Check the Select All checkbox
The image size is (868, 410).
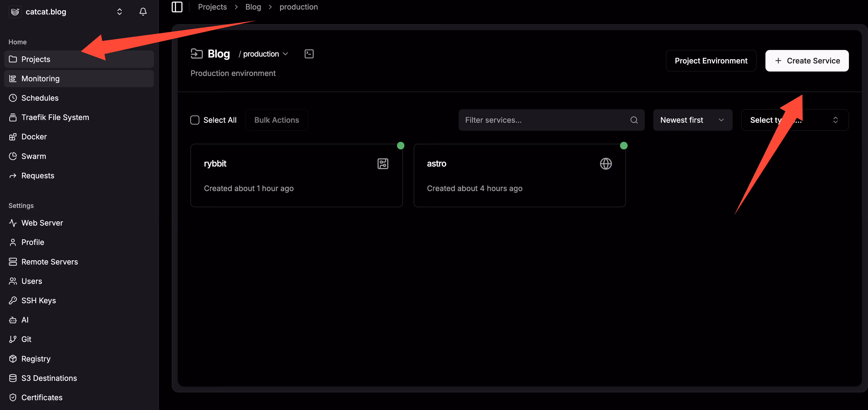[195, 120]
